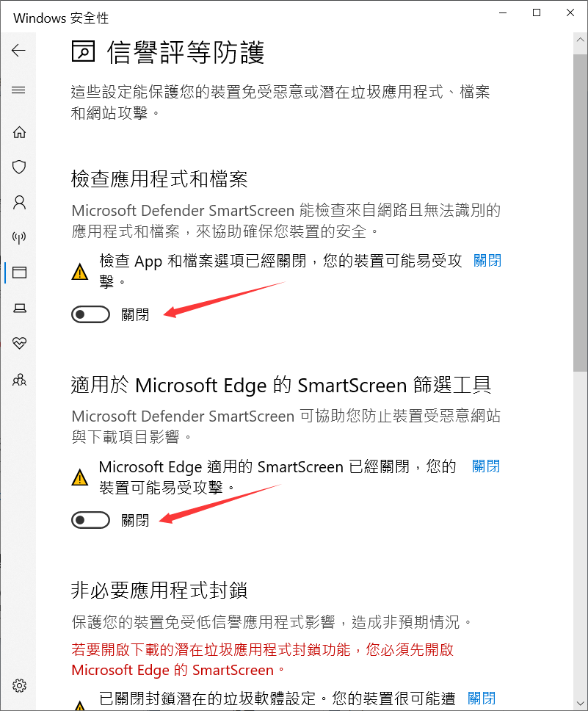Close the Windows 安全性 window
Screen dimensions: 588x711
(570, 12)
